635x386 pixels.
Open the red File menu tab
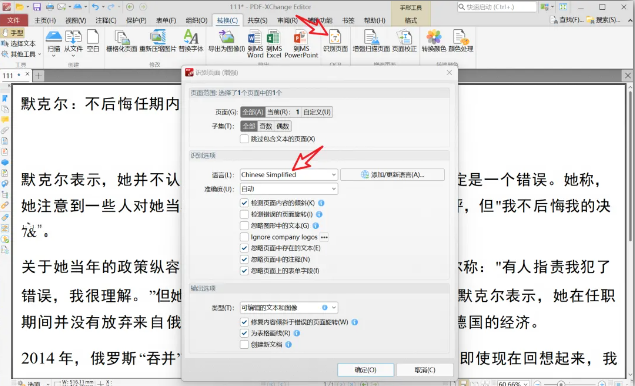click(14, 20)
